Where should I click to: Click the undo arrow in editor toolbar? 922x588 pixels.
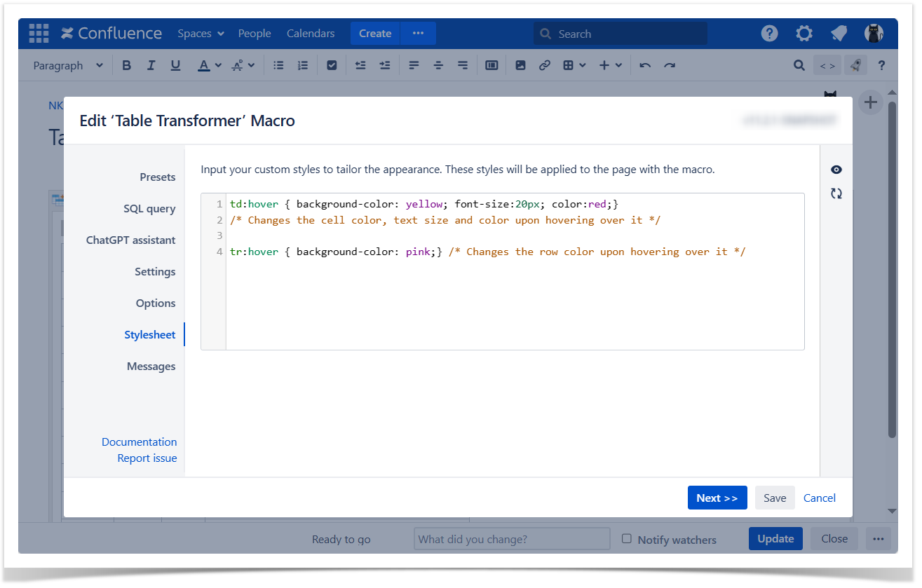pos(645,65)
